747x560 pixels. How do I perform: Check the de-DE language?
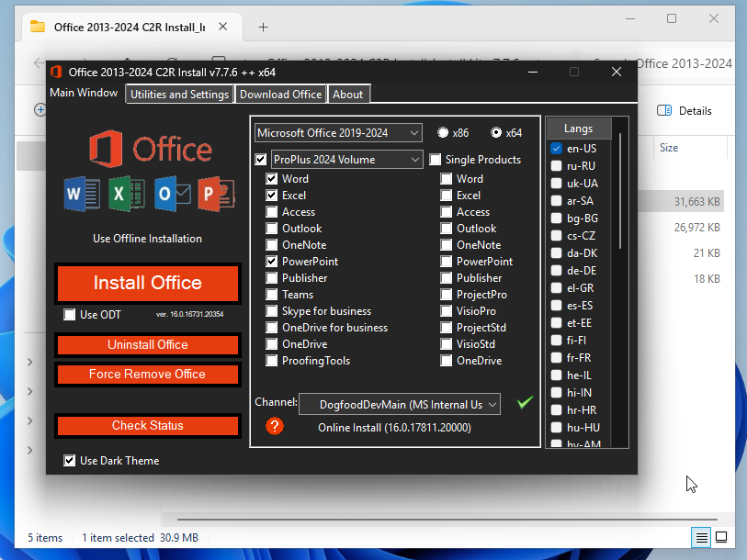tap(556, 271)
